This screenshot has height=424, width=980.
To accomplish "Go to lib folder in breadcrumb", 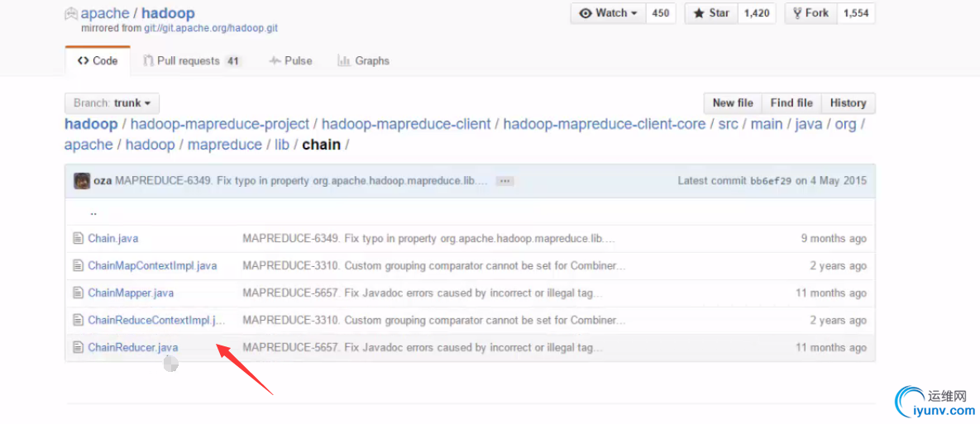I will 282,145.
